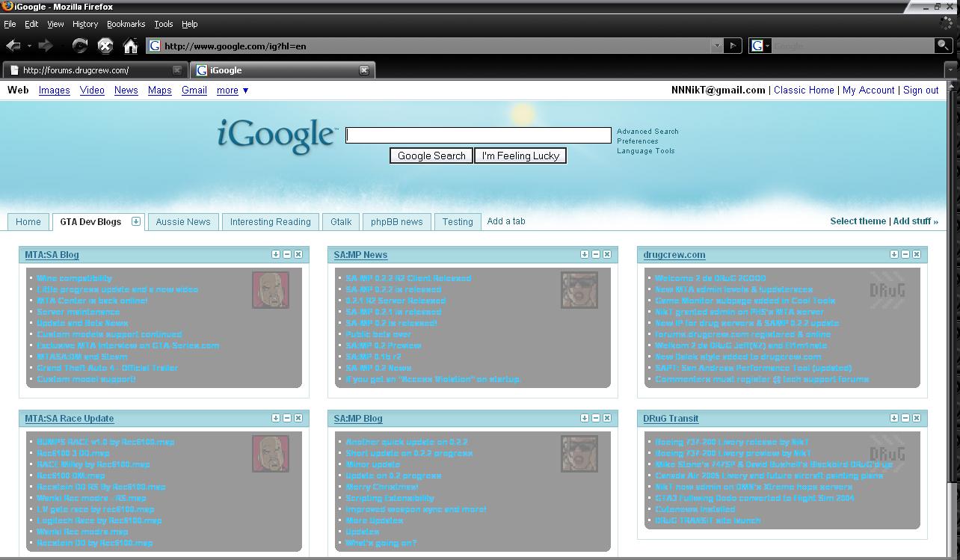Click the browser Back arrow button

[x=13, y=46]
